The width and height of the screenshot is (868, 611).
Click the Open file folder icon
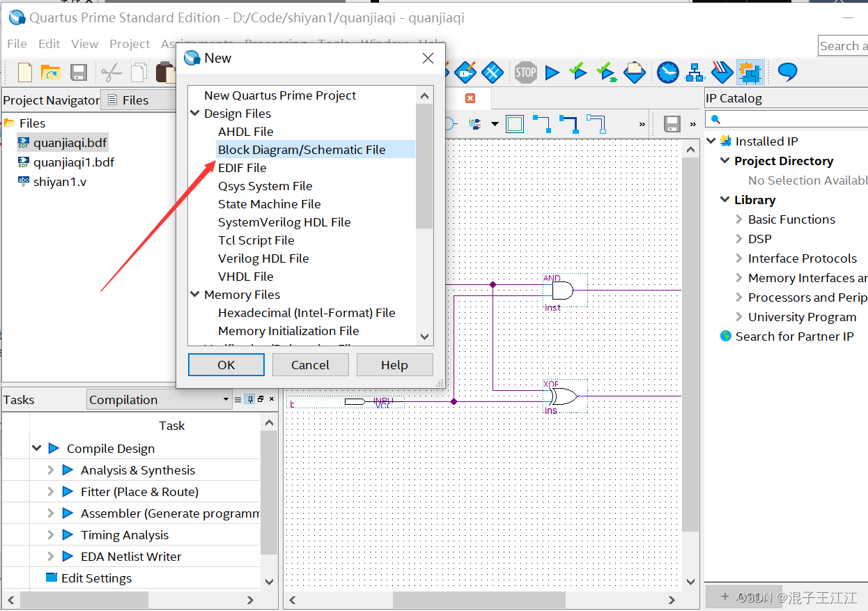coord(51,72)
